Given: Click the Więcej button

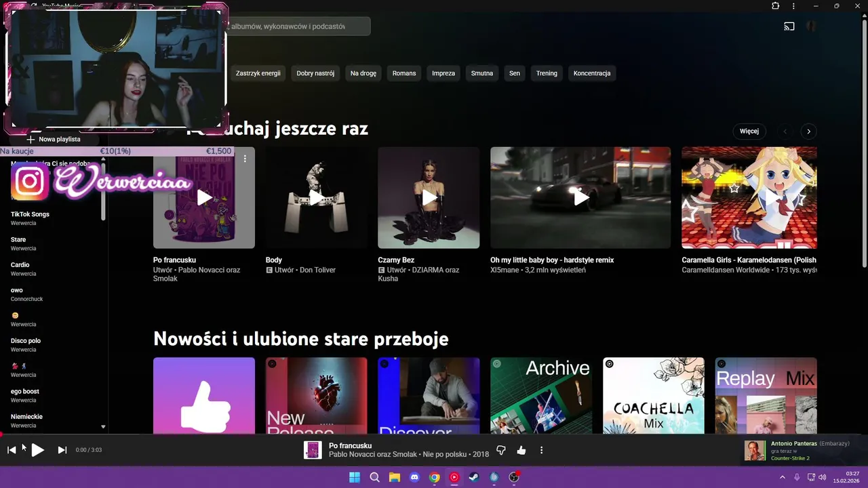Looking at the screenshot, I should pyautogui.click(x=749, y=131).
